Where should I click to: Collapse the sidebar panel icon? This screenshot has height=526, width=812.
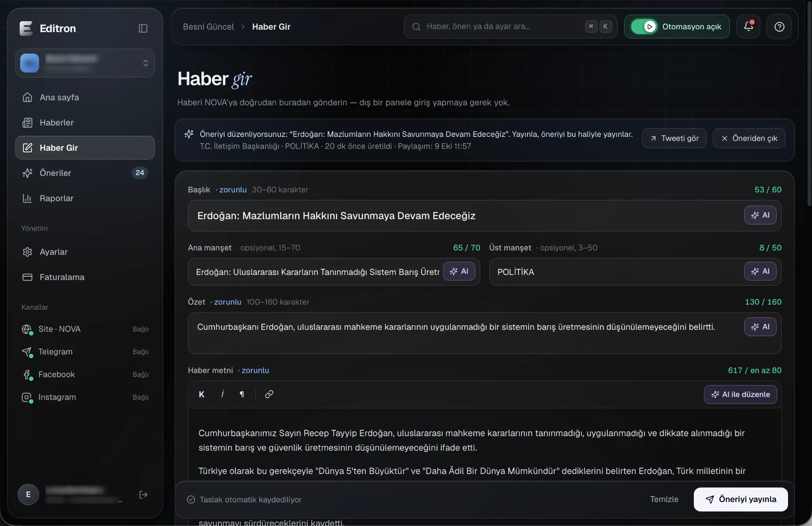143,28
